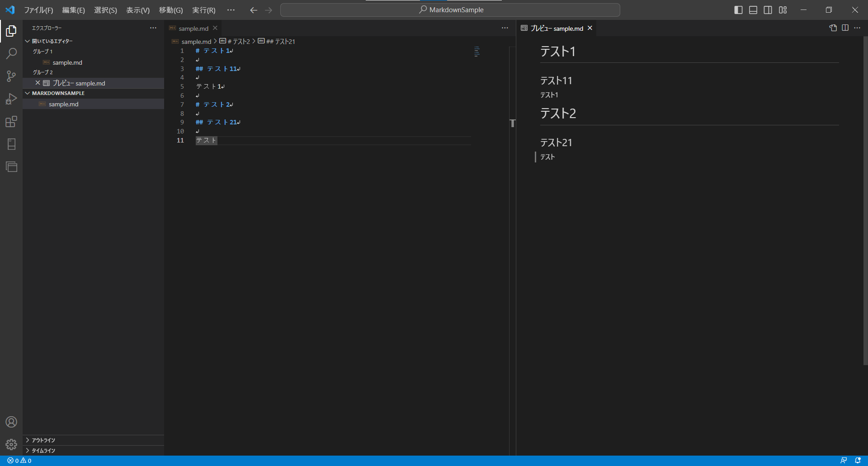The width and height of the screenshot is (868, 466).
Task: Go forward with the right arrow
Action: point(269,10)
